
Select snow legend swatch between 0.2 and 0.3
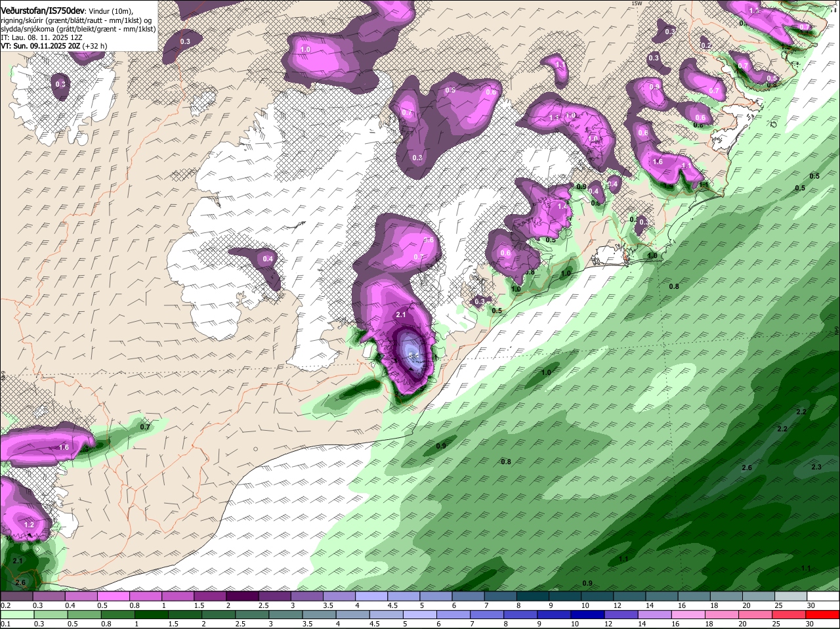(x=16, y=596)
